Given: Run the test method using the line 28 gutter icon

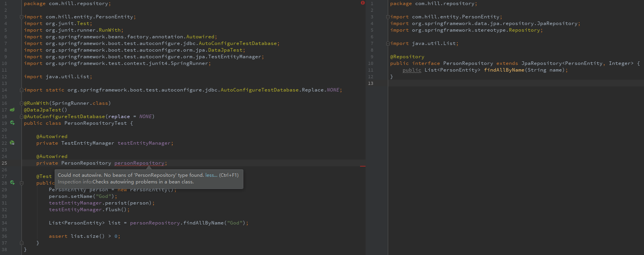Looking at the screenshot, I should click(12, 183).
